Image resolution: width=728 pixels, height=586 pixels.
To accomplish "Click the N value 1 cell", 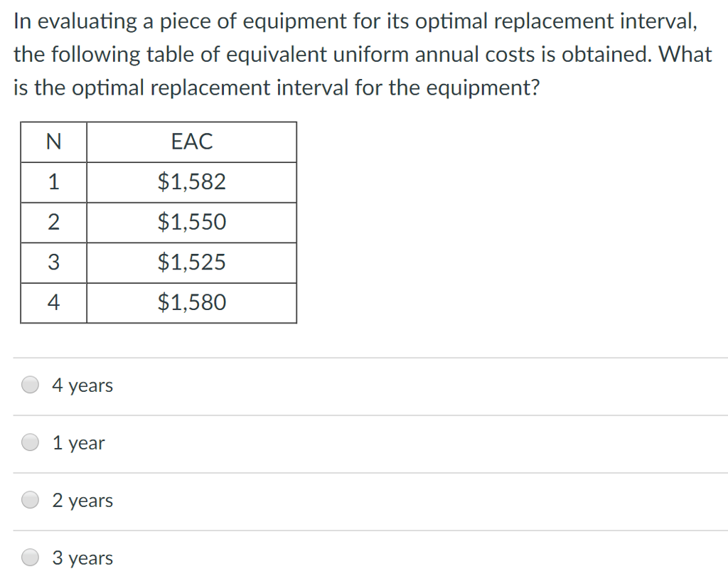I will pos(53,182).
